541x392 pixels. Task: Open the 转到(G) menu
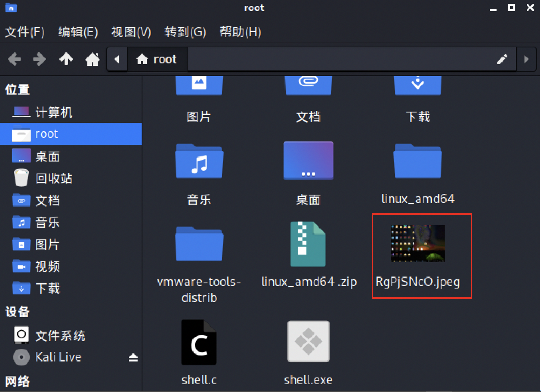pyautogui.click(x=185, y=32)
